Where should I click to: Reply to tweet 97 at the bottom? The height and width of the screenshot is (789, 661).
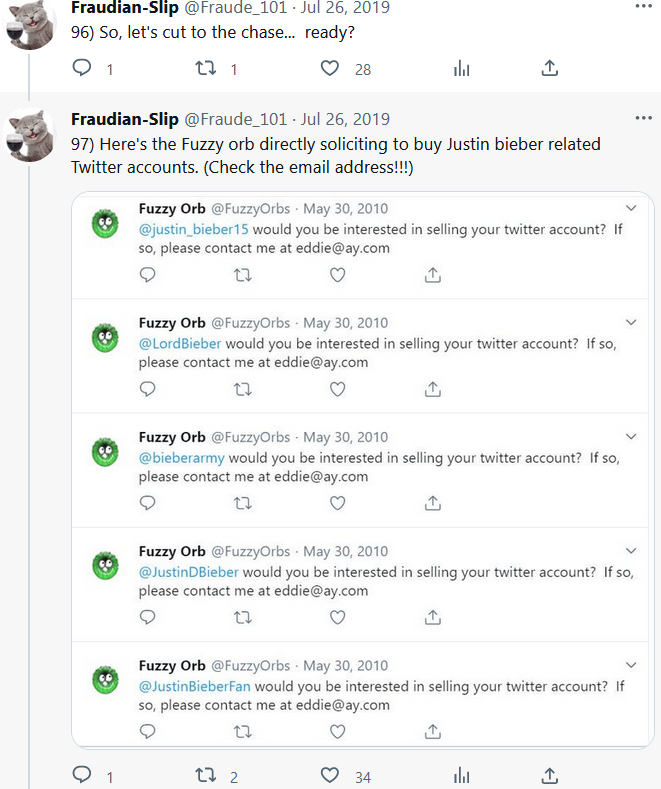coord(83,775)
